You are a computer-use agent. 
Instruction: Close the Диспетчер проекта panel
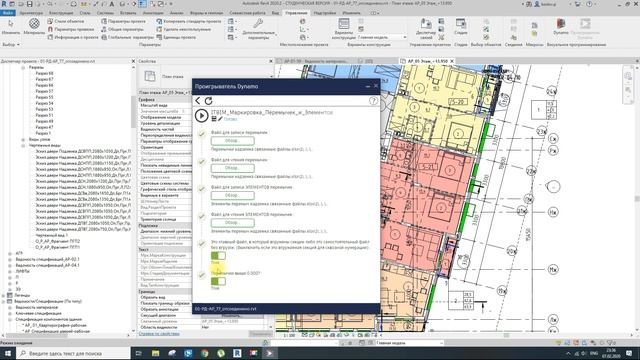(x=133, y=61)
